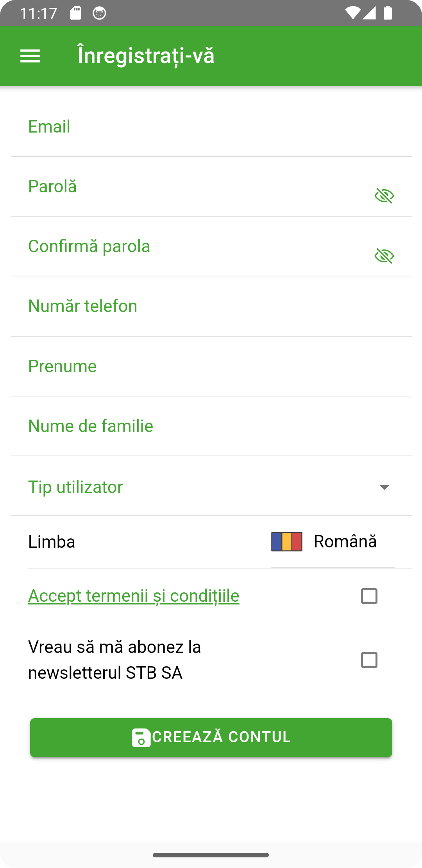Tap the Romanian flag icon
The width and height of the screenshot is (422, 868).
click(x=287, y=542)
